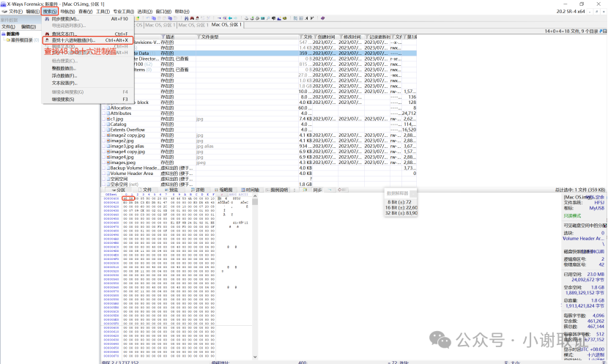Switch to 分区 view mode tab
The width and height of the screenshot is (608, 364).
point(119,190)
